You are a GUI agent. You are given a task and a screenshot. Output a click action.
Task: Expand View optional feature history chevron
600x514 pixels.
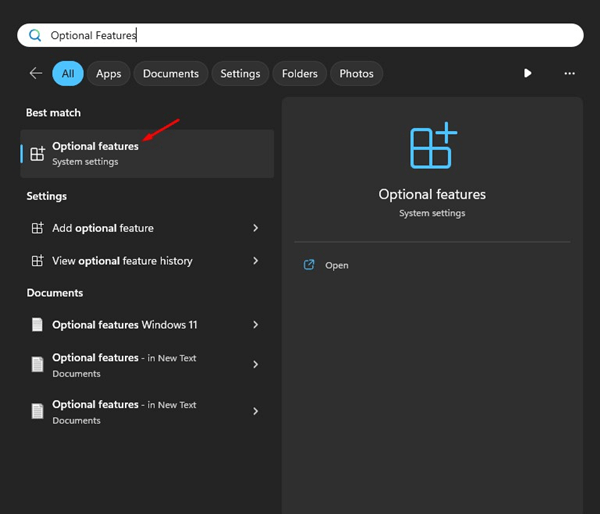256,261
